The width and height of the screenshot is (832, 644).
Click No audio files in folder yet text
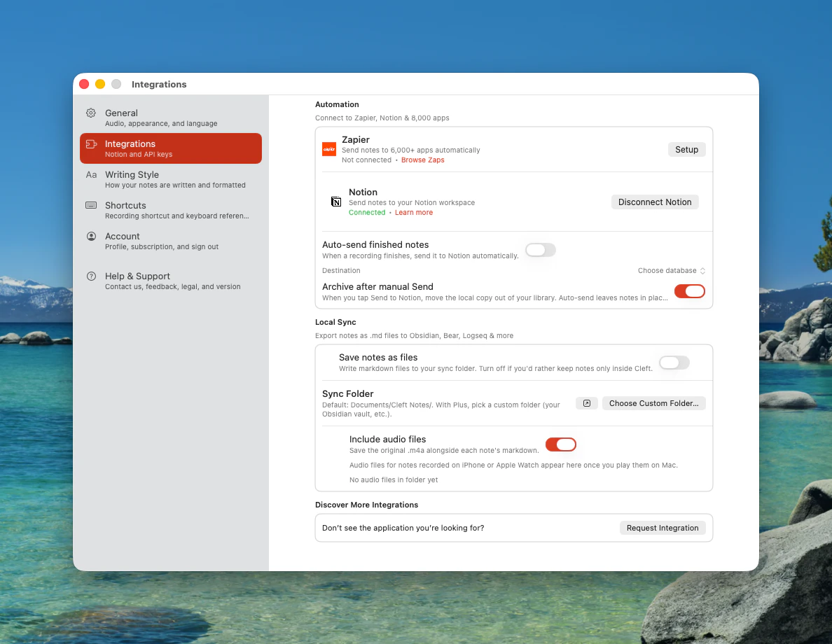393,479
